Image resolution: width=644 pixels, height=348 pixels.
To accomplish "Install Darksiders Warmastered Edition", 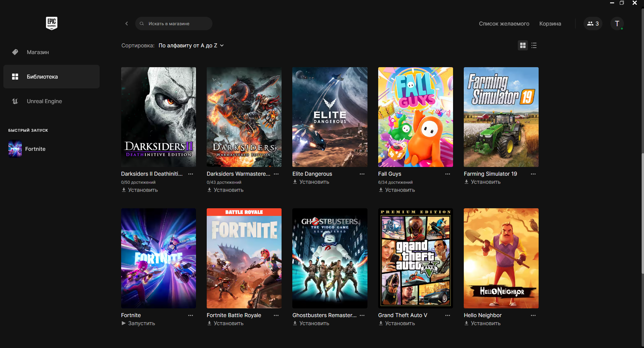I will click(225, 190).
